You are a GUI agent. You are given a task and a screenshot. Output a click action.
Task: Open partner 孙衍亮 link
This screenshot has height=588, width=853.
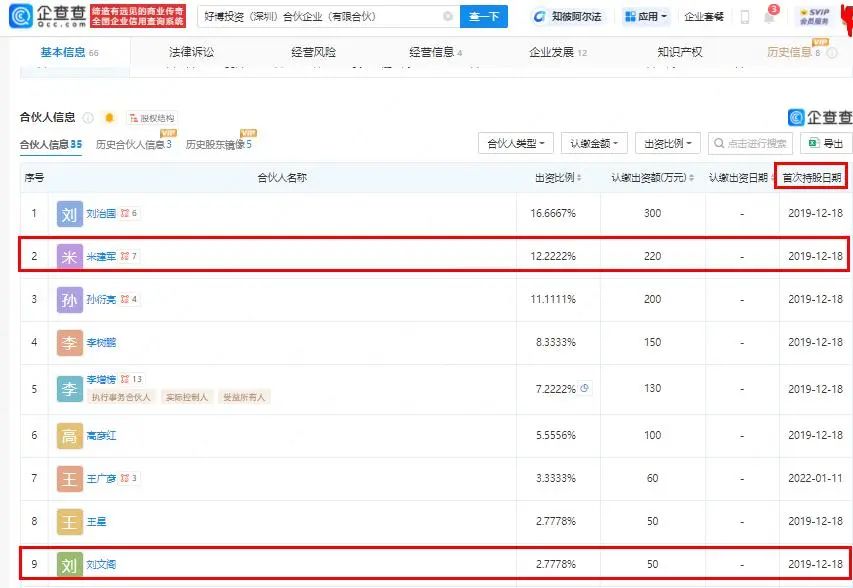point(101,299)
